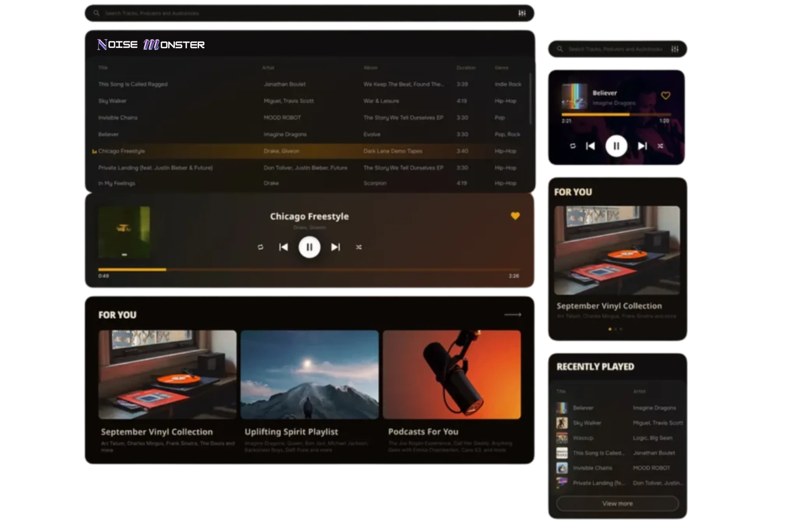Skip to next track in Believer mini player
Image resolution: width=798 pixels, height=532 pixels.
click(642, 146)
